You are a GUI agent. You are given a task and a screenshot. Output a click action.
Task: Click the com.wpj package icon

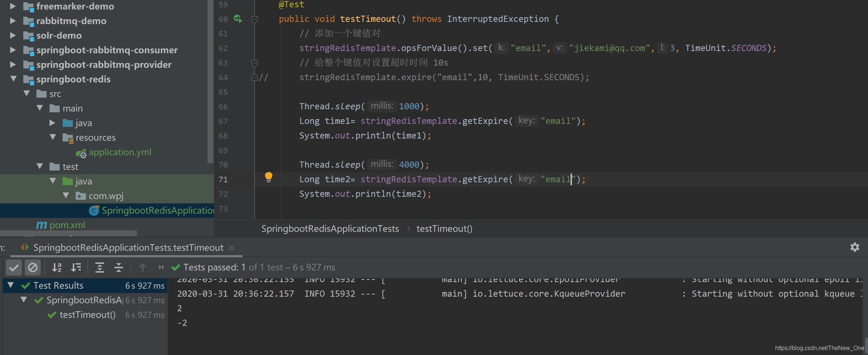click(x=81, y=196)
